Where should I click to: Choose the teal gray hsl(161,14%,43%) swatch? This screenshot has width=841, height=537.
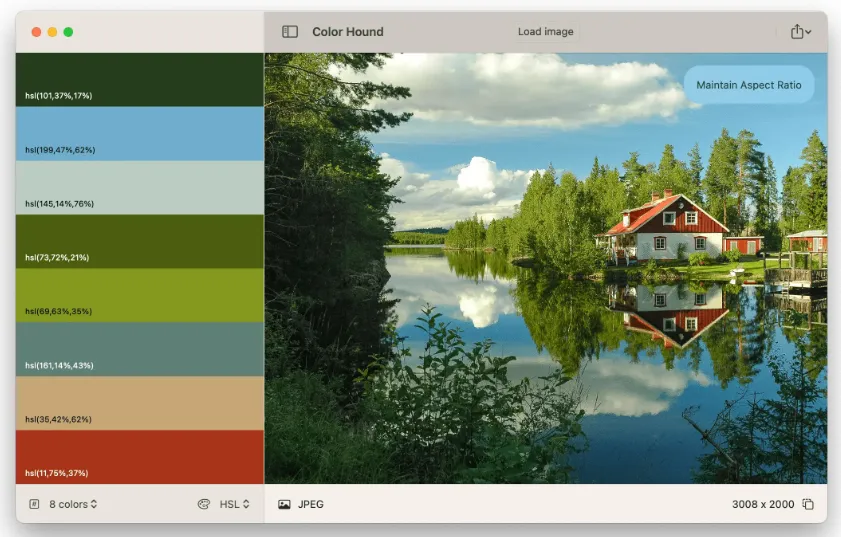tap(139, 349)
